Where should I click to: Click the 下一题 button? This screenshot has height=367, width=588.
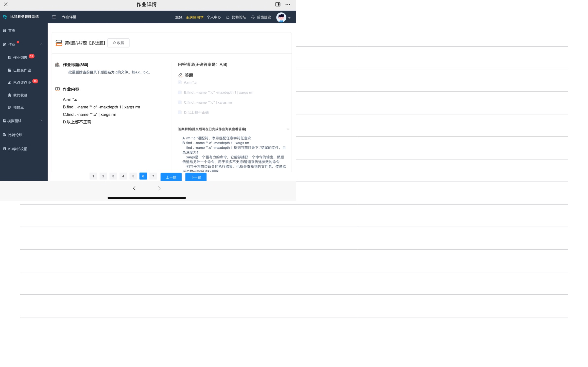pos(196,177)
